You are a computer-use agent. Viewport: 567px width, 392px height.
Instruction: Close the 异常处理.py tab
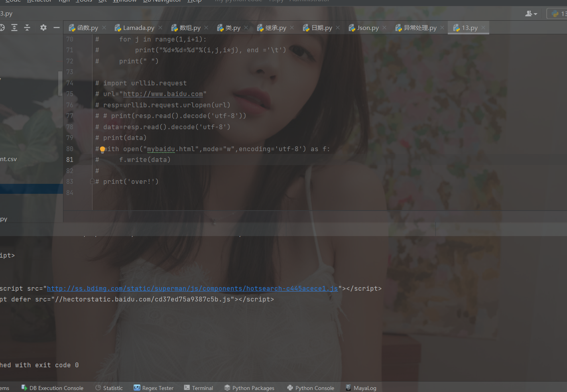[x=442, y=28]
